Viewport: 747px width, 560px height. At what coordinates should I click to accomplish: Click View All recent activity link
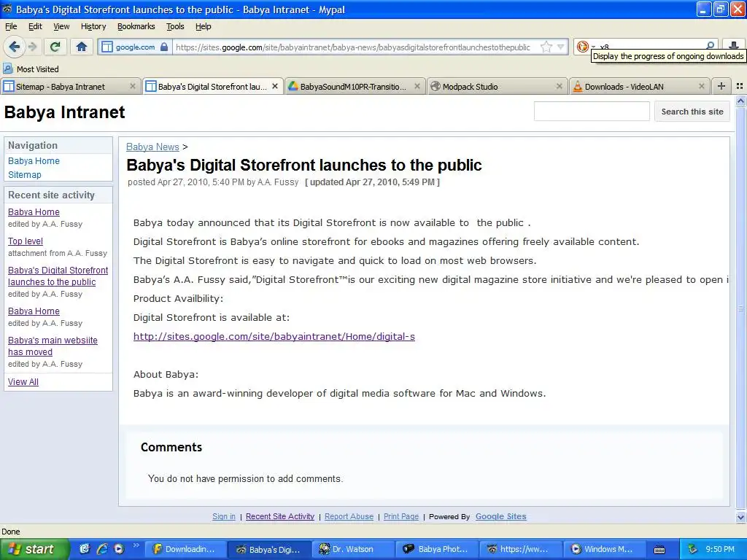[23, 382]
